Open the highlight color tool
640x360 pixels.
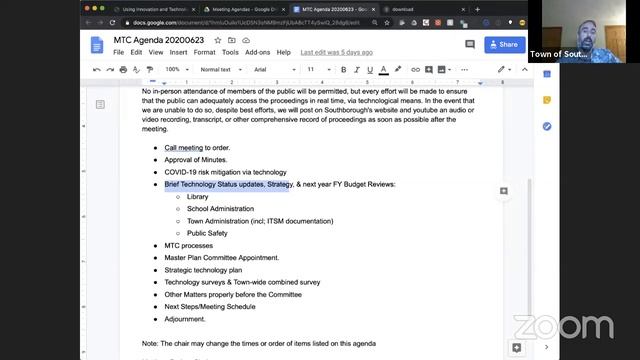pos(398,69)
